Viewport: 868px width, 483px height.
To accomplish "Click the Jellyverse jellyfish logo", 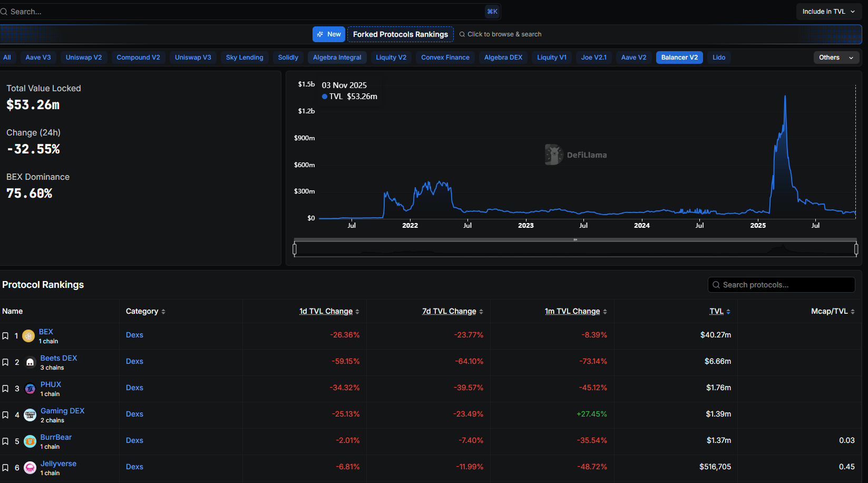I will [30, 468].
